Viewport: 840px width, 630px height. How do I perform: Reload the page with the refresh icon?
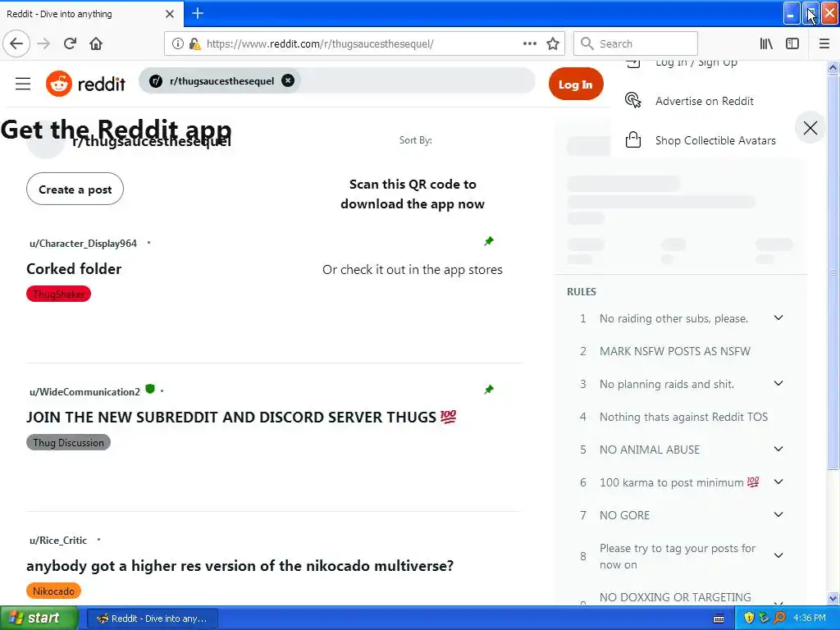[x=70, y=43]
